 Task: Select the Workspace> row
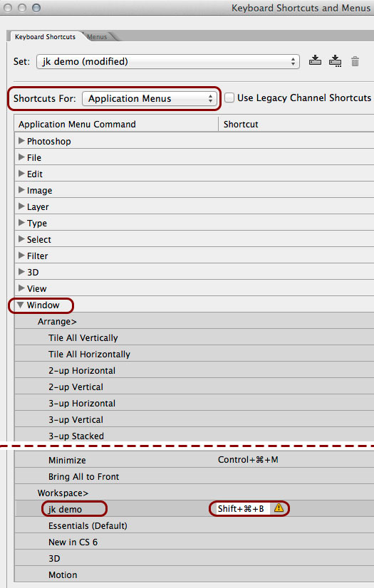(194, 493)
